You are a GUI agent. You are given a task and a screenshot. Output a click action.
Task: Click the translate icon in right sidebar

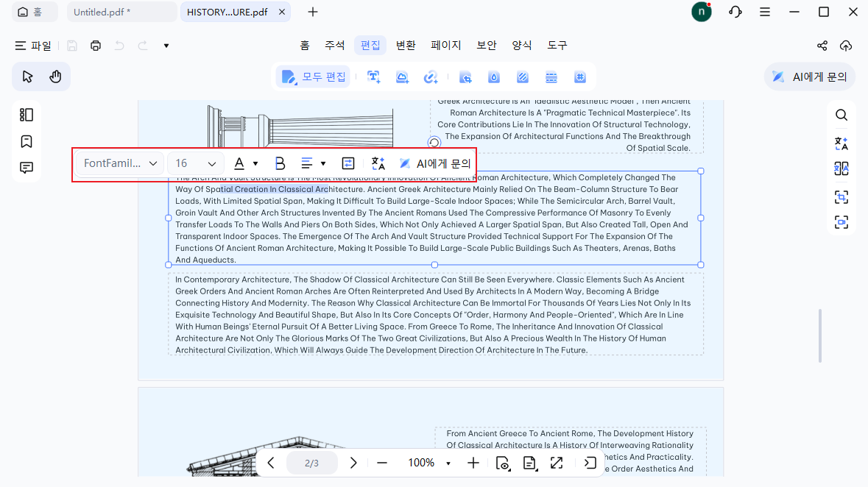(841, 143)
